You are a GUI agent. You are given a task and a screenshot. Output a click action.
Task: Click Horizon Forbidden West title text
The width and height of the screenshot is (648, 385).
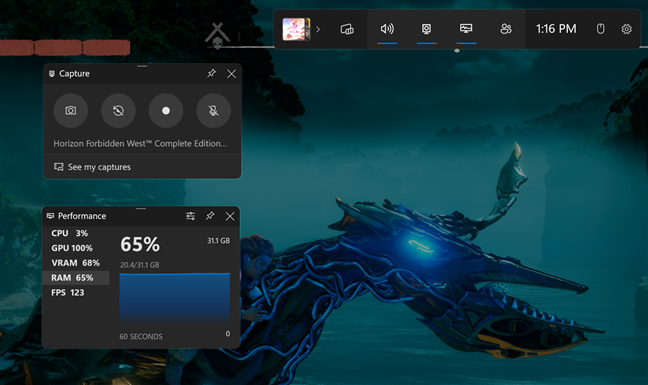click(x=140, y=143)
